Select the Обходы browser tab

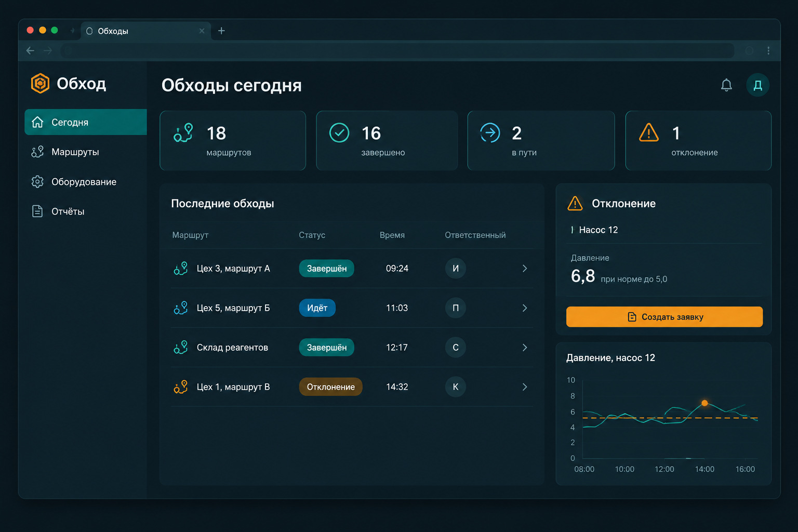(x=145, y=31)
